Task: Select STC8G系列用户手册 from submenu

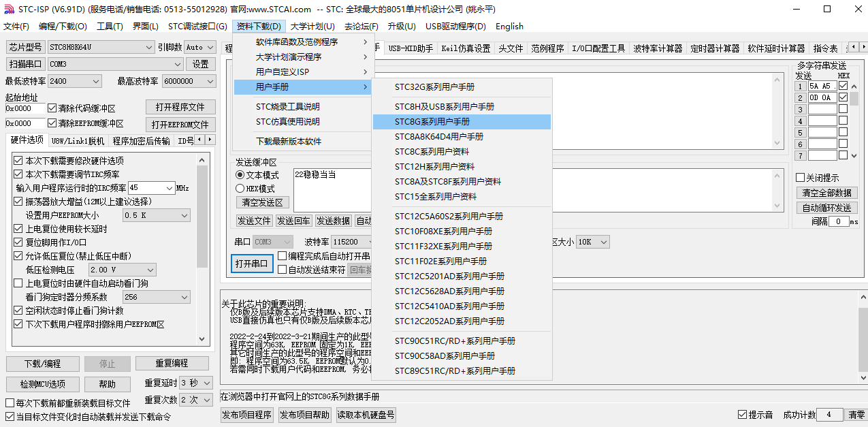Action: pos(462,122)
